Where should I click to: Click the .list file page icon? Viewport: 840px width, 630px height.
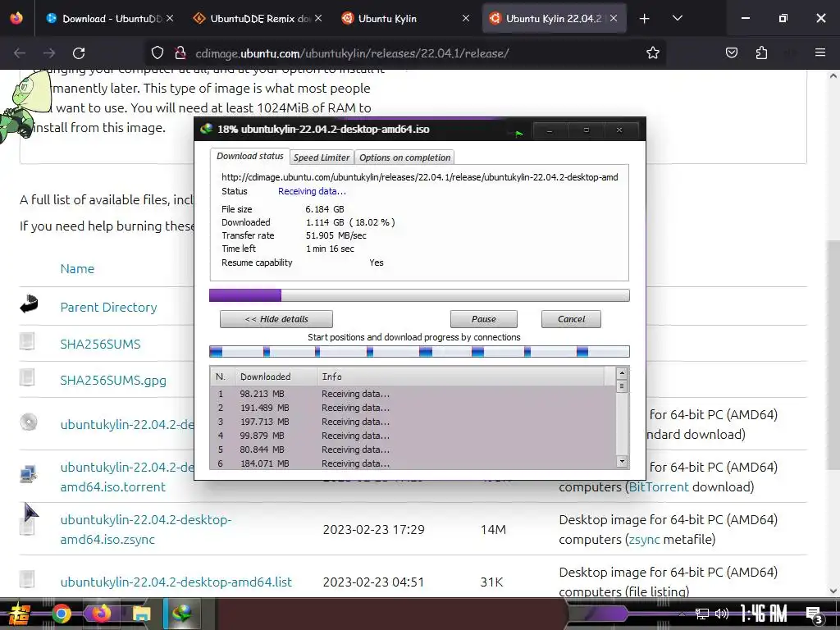pyautogui.click(x=27, y=579)
